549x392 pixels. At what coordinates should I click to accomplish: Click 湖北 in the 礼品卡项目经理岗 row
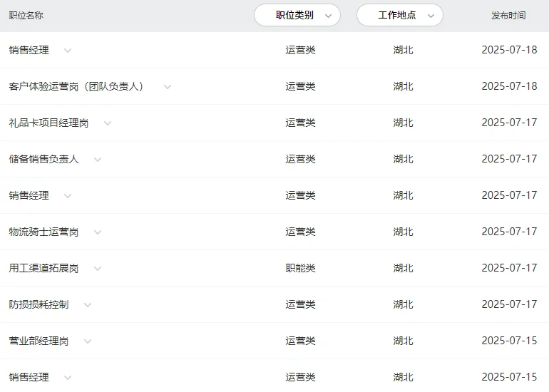coord(403,123)
